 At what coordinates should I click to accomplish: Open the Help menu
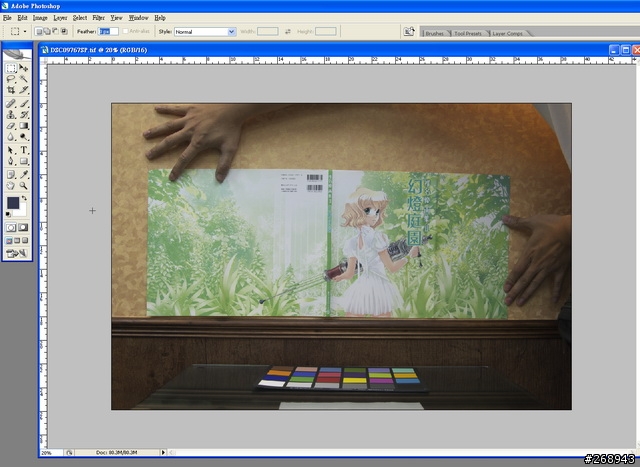tap(160, 18)
